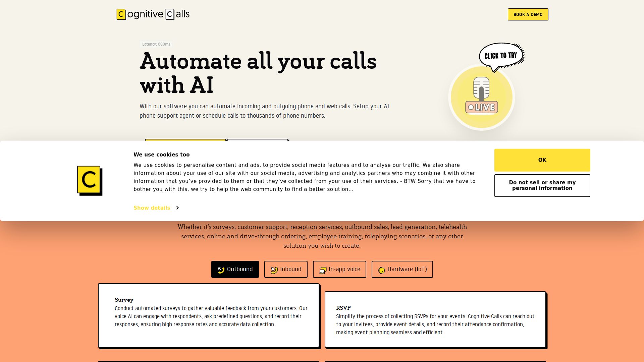
Task: Accept cookies with the OK button
Action: 542,160
